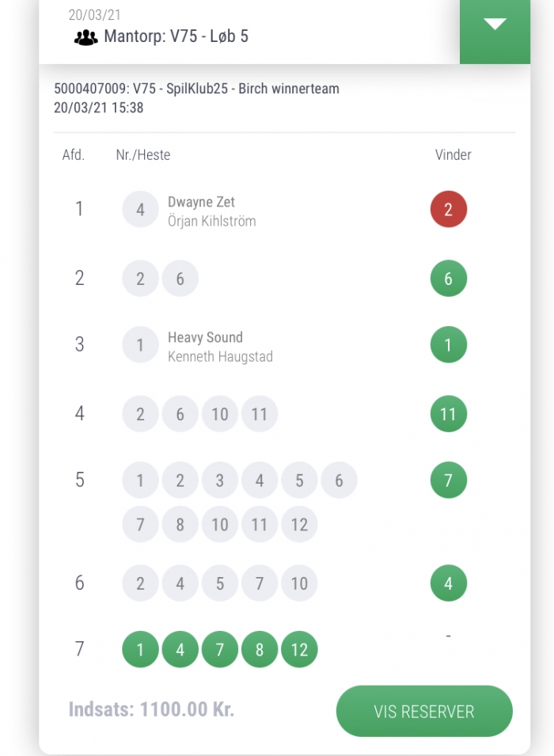The image size is (554, 756).
Task: Select horse number 1 Heavy Sound
Action: click(x=140, y=345)
